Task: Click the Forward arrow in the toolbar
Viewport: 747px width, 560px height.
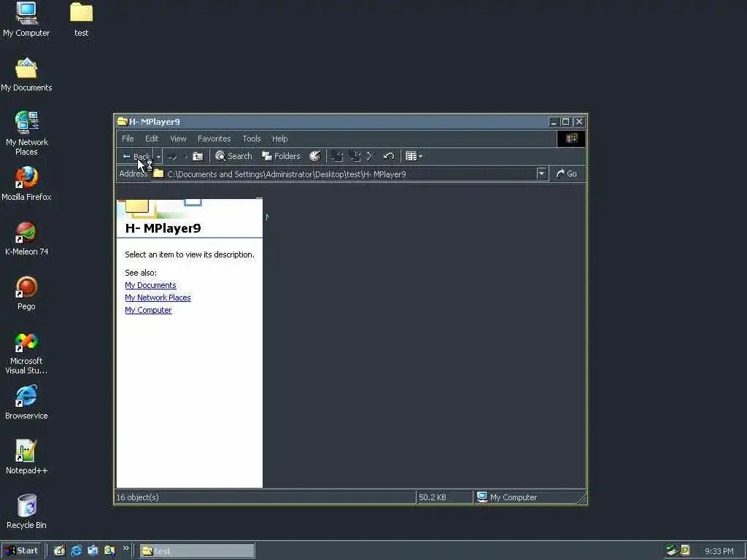Action: click(172, 156)
